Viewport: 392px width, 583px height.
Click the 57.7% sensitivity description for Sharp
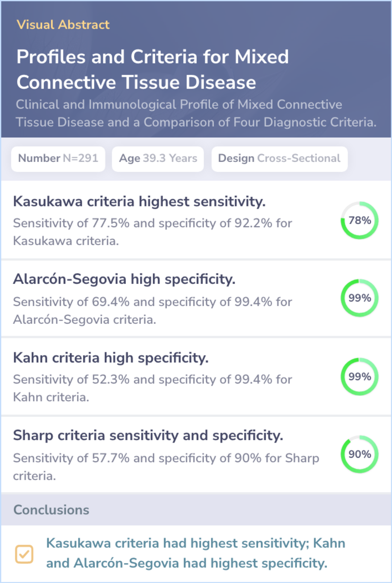[x=166, y=466]
